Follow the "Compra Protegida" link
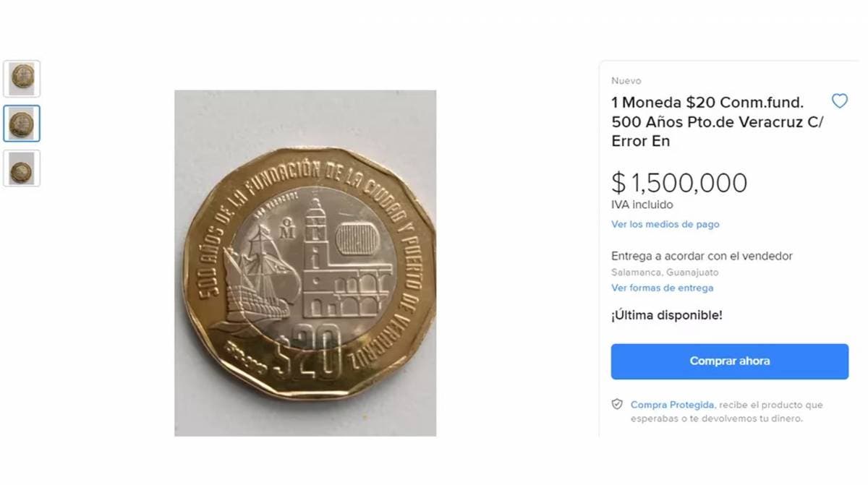This screenshot has width=868, height=485. tap(672, 405)
